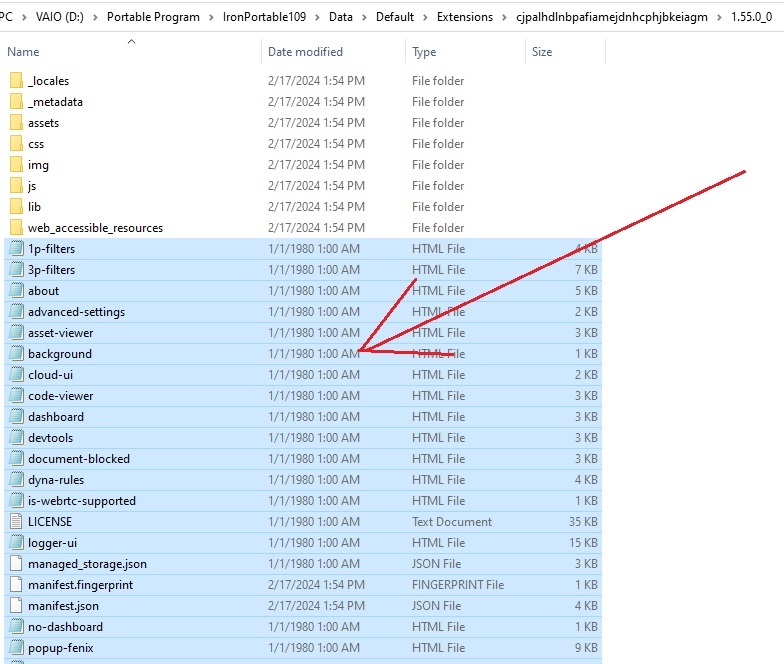The width and height of the screenshot is (784, 664).
Task: Click File folder type of lib row
Action: pos(438,206)
